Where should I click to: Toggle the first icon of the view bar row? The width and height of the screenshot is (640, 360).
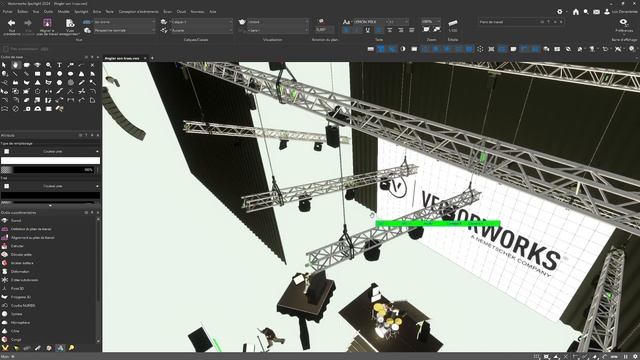tap(371, 49)
